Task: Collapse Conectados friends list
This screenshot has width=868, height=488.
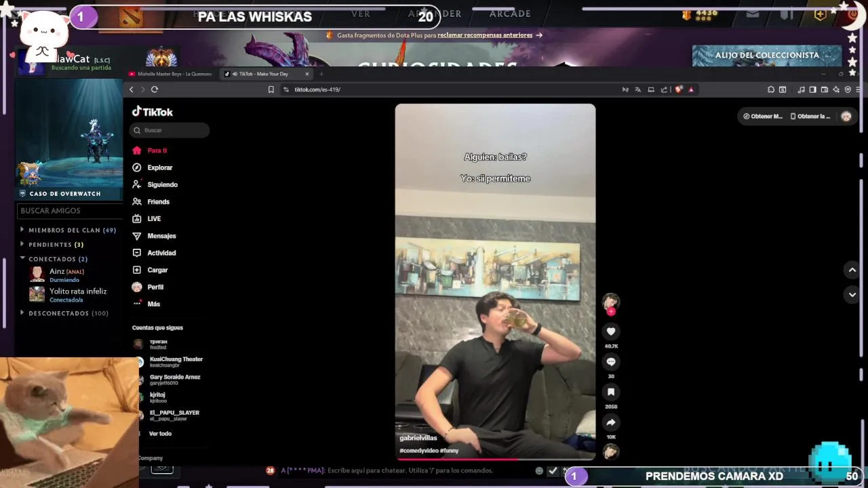Action: pos(55,259)
